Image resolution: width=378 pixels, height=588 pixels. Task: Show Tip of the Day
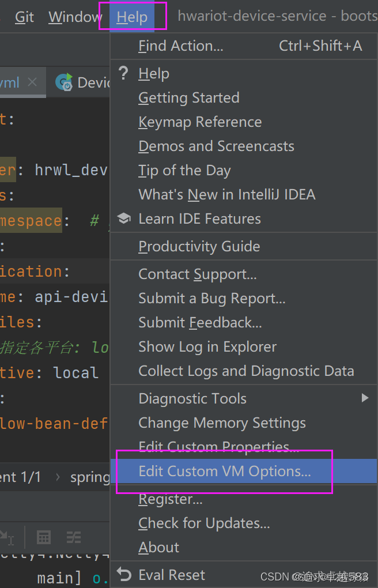[243, 170]
